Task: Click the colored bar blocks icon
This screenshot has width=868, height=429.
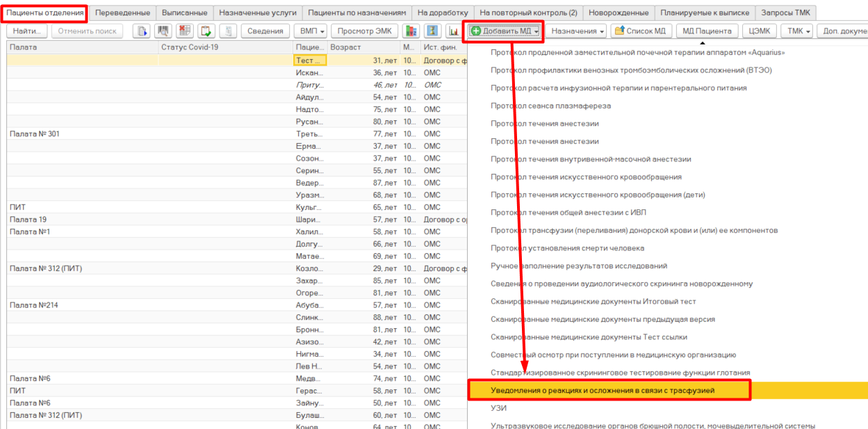Action: [411, 31]
